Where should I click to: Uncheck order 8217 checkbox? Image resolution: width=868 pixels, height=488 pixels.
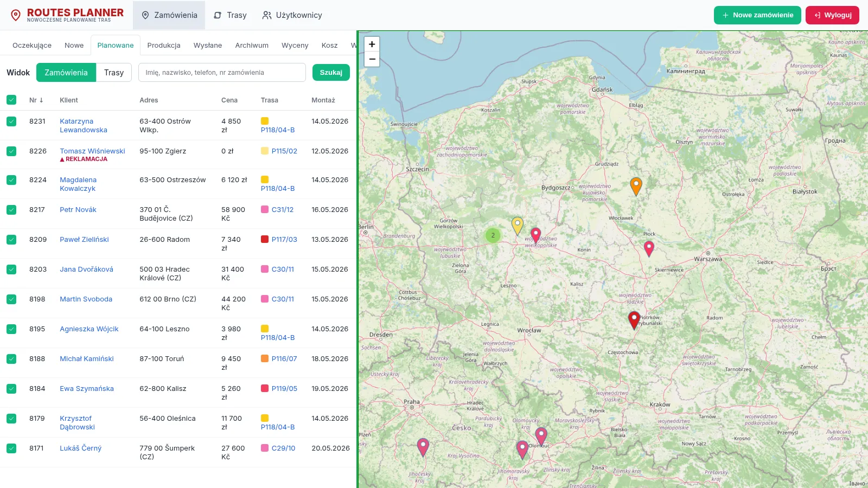point(11,210)
